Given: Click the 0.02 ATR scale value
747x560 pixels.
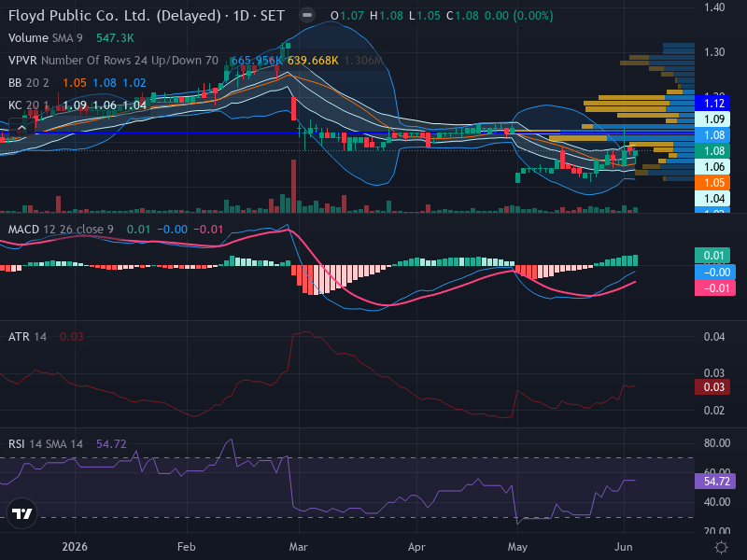Looking at the screenshot, I should [x=714, y=410].
